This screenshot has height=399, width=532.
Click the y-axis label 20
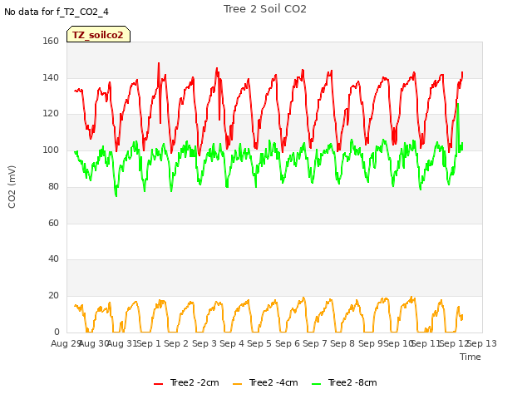click(53, 296)
